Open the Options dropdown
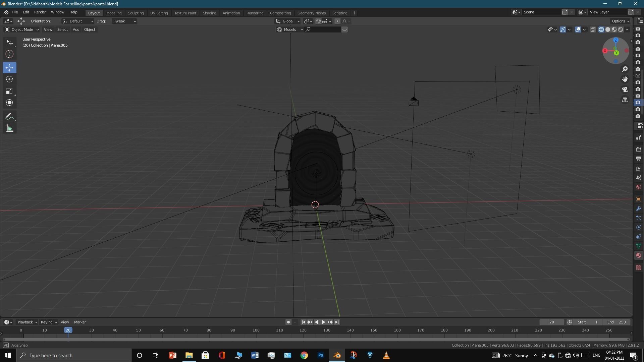The image size is (644, 362). point(621,21)
